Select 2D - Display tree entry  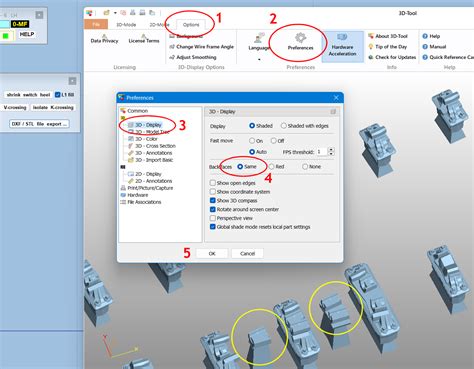(145, 174)
